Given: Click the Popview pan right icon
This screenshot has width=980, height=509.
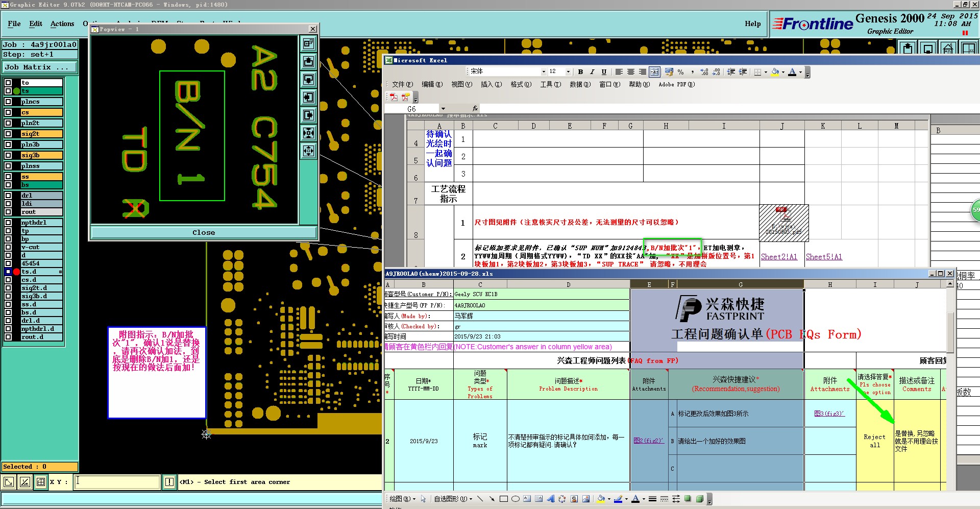Looking at the screenshot, I should coord(308,115).
